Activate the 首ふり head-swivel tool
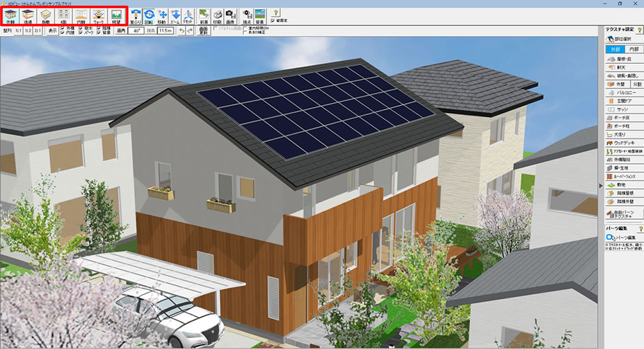This screenshot has height=349, width=644. click(x=135, y=17)
